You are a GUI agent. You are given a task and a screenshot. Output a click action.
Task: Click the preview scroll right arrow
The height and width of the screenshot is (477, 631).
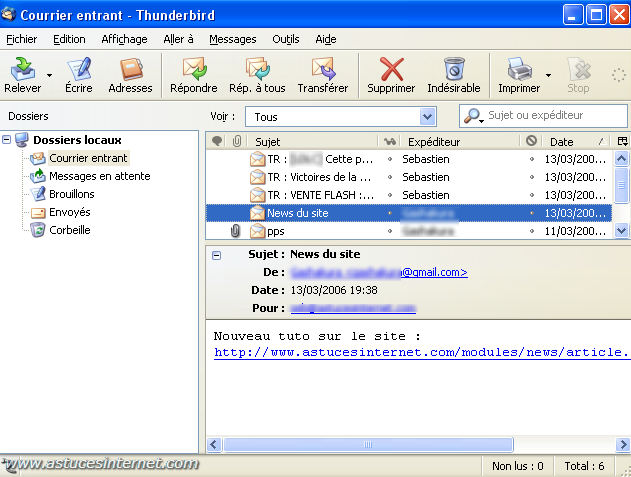pos(623,444)
